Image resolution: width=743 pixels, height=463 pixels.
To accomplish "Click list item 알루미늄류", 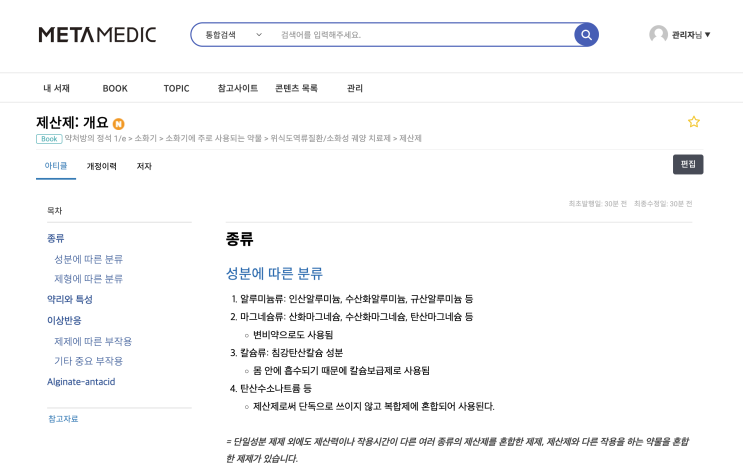I will (357, 299).
